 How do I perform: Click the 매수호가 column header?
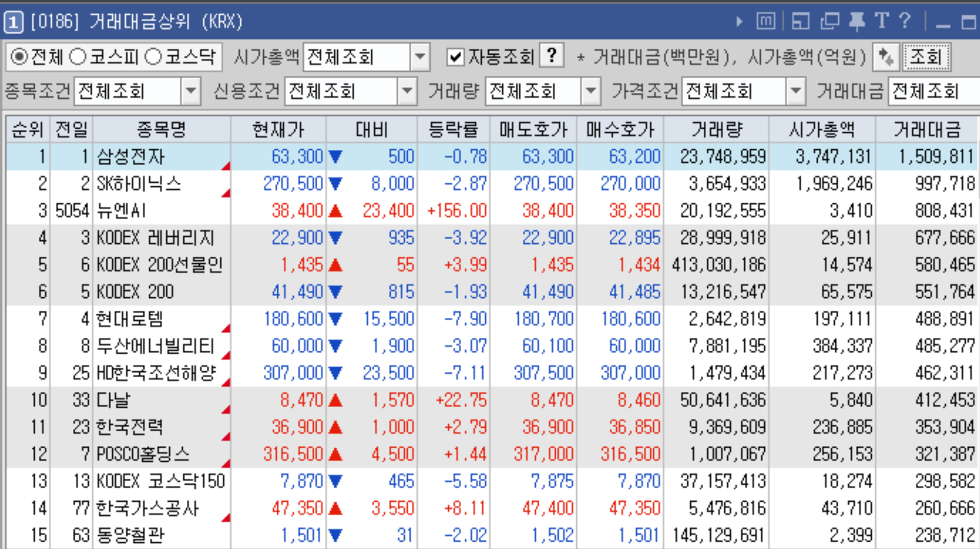[x=620, y=130]
